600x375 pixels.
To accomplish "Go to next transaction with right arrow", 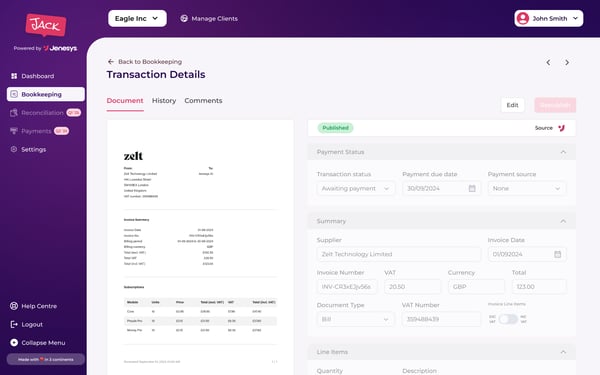I will 567,62.
